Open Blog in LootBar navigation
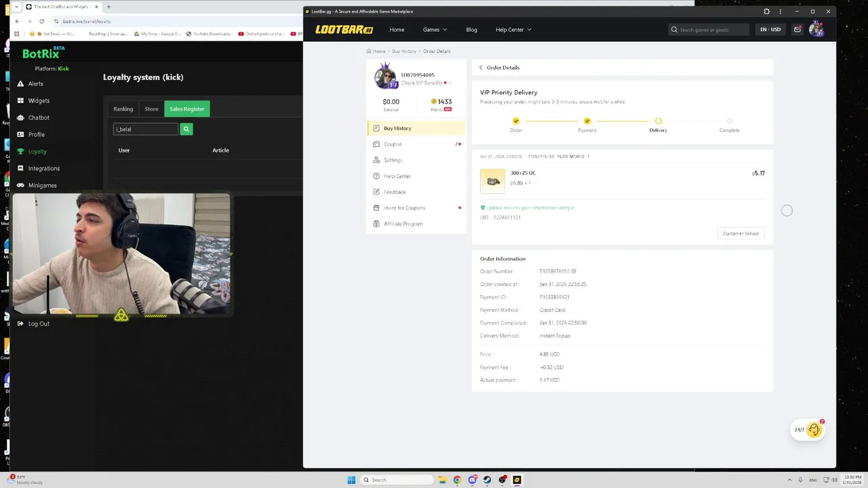 pos(471,29)
